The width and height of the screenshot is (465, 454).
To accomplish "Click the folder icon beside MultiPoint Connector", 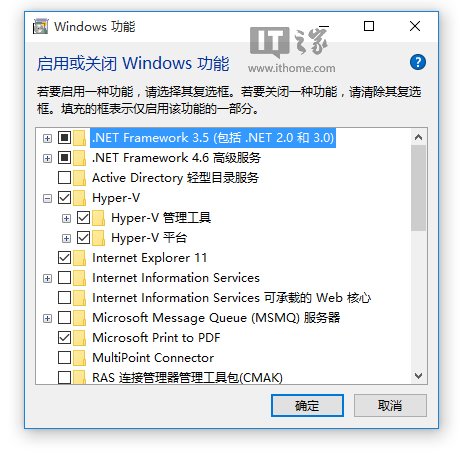I will pyautogui.click(x=79, y=358).
